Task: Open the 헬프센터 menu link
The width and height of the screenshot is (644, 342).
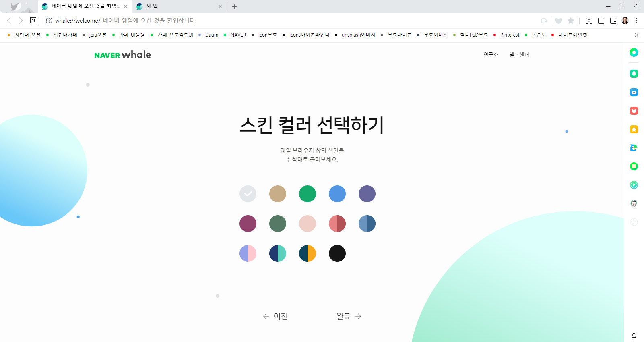Action: pos(519,55)
